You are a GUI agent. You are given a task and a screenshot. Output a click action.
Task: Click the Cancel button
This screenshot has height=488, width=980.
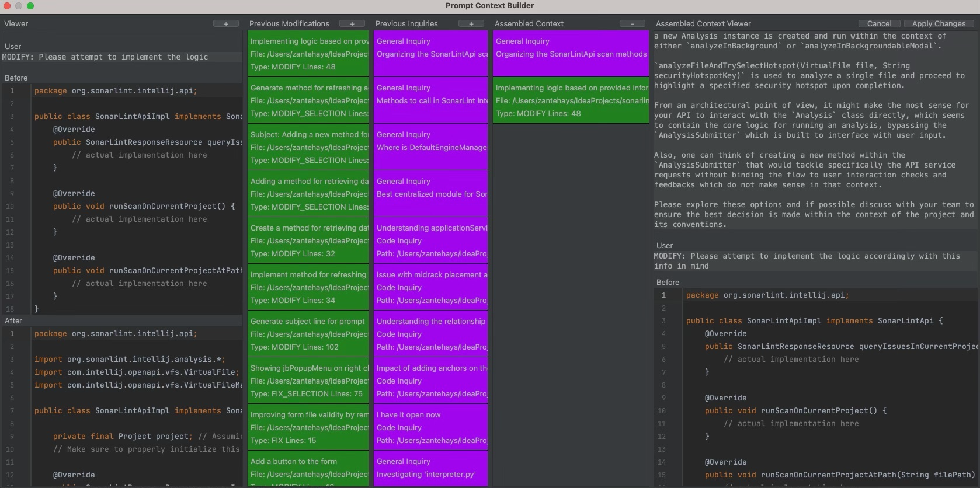tap(879, 24)
